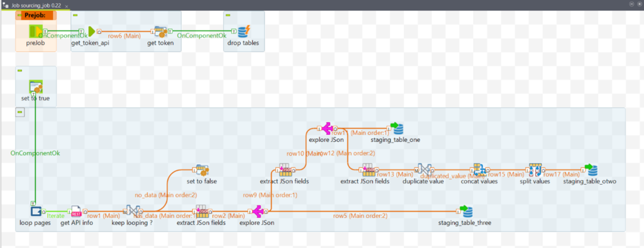This screenshot has width=644, height=248.
Task: Select the preJob component icon
Action: (x=36, y=31)
